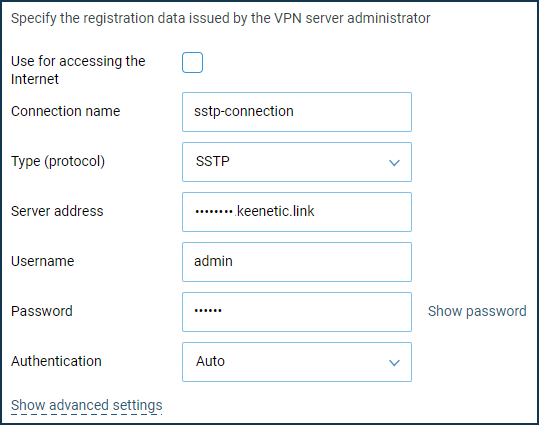Focus the Connection name field containing sstp-connection
This screenshot has height=425, width=539.
[297, 112]
